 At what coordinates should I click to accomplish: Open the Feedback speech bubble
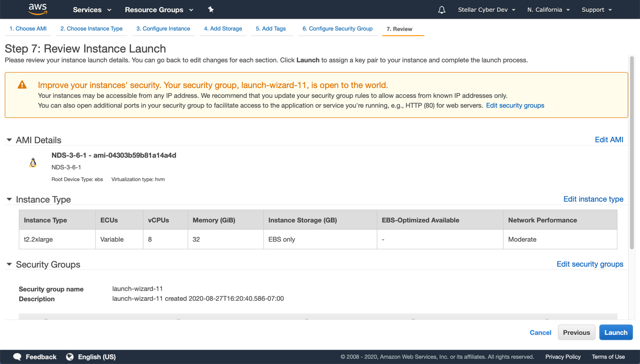click(17, 357)
